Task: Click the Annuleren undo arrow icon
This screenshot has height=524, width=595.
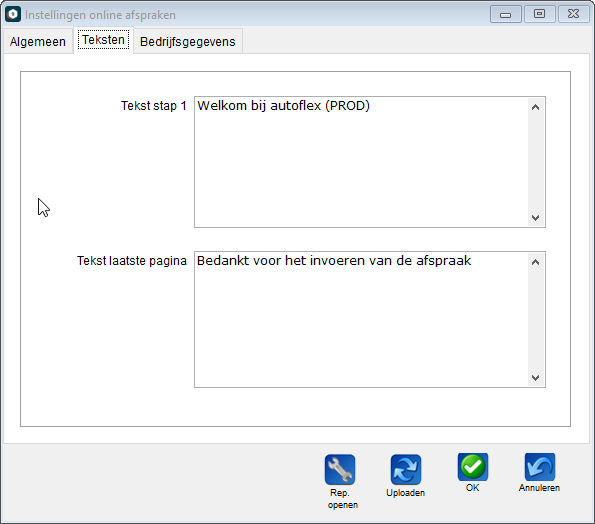Action: pos(540,467)
